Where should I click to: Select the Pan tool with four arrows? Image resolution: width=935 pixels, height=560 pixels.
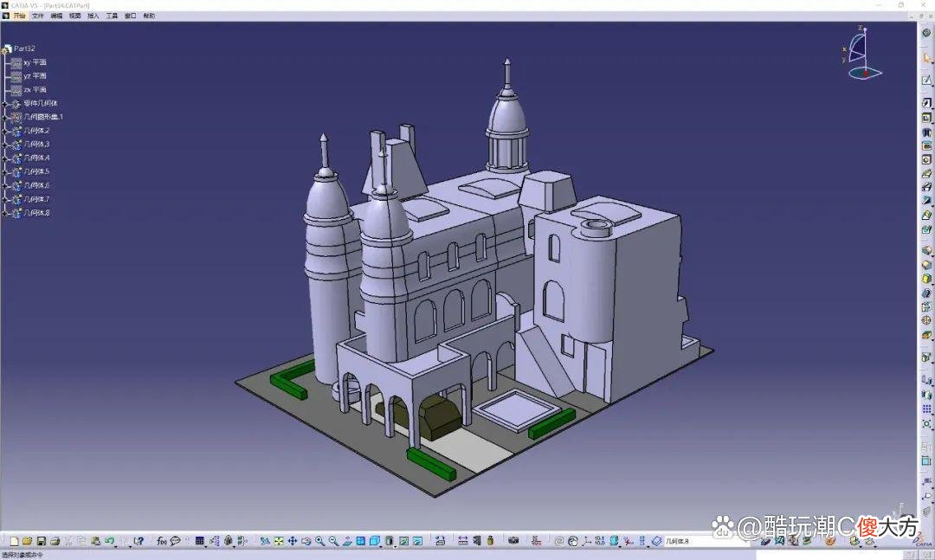point(293,541)
